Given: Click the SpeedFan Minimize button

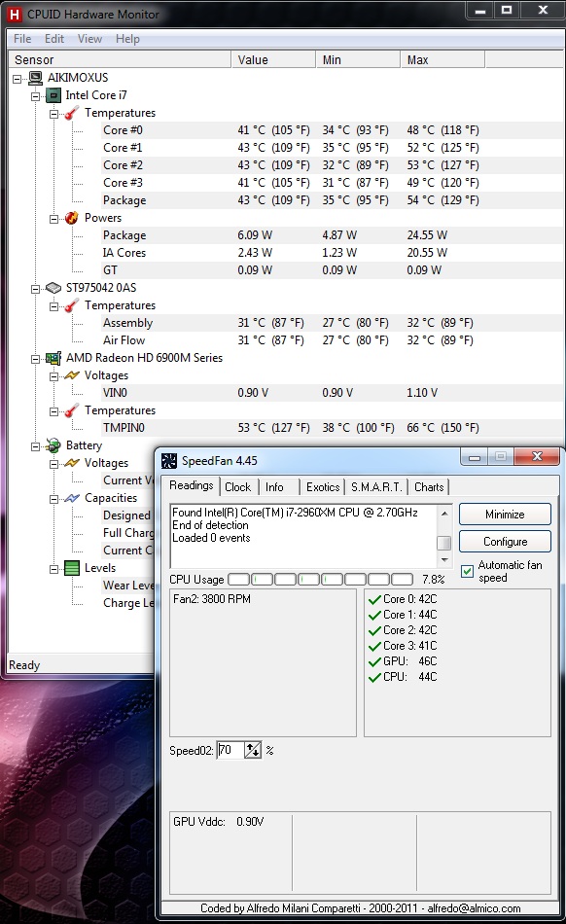Looking at the screenshot, I should pos(505,515).
